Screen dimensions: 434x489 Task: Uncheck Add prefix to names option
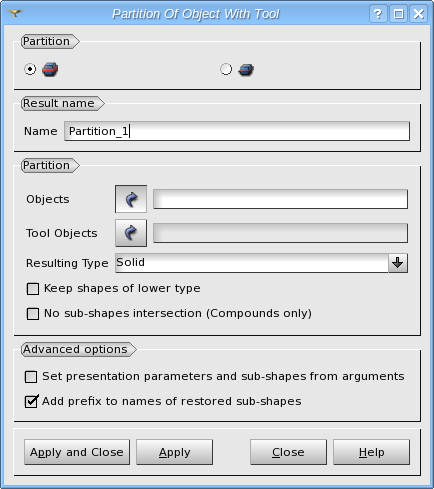point(31,401)
